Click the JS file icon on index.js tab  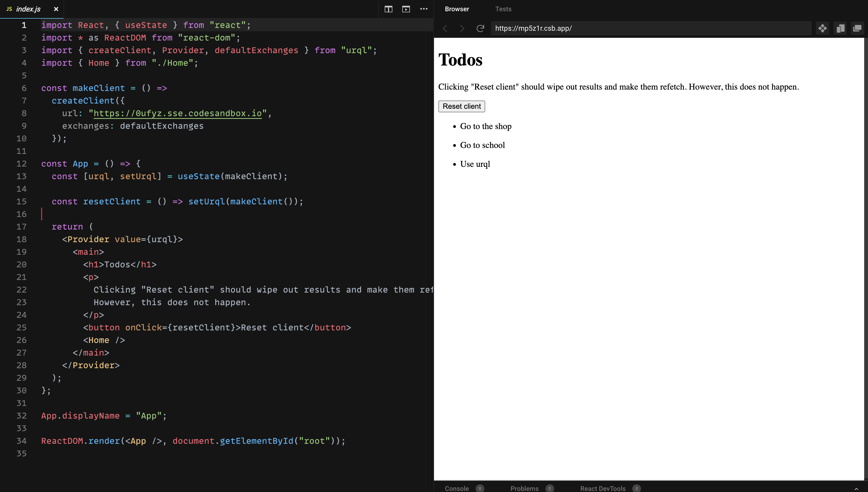pos(8,9)
